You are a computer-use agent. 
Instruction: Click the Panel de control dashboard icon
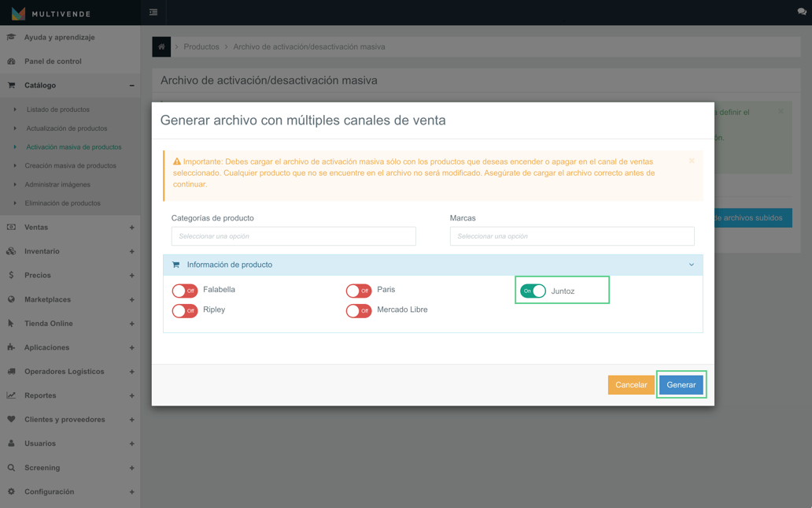click(11, 61)
